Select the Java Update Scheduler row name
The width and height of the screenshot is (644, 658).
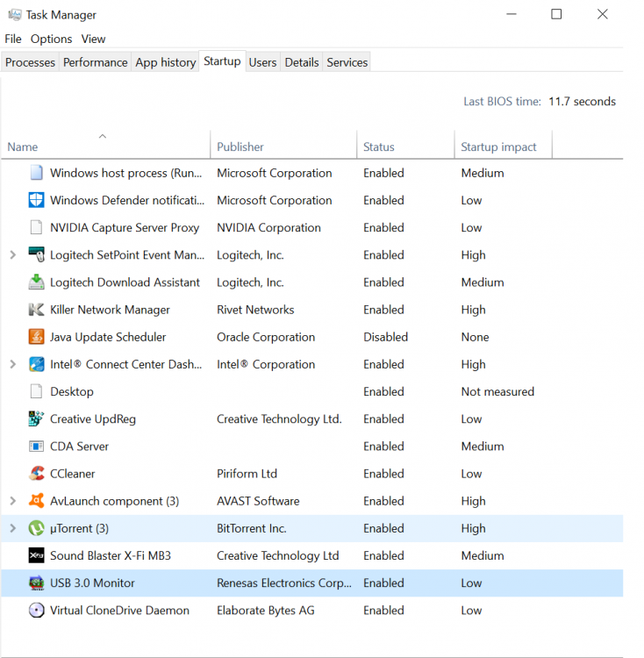(108, 337)
